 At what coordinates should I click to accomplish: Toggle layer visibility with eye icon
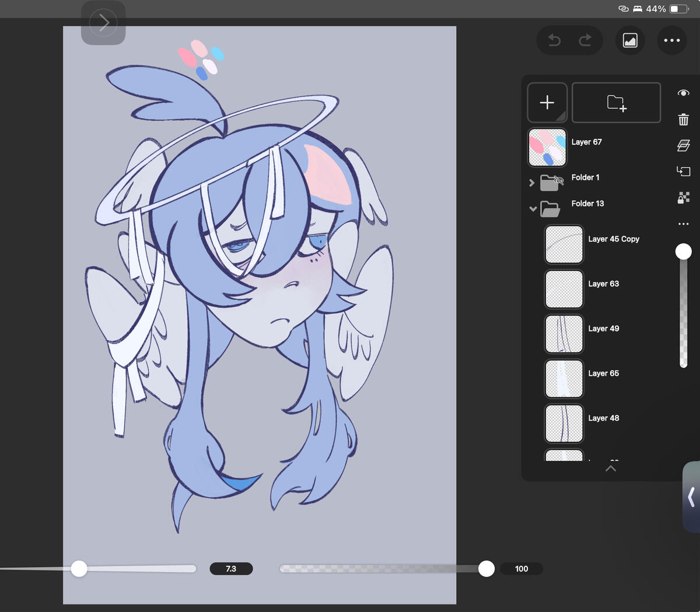pyautogui.click(x=684, y=93)
